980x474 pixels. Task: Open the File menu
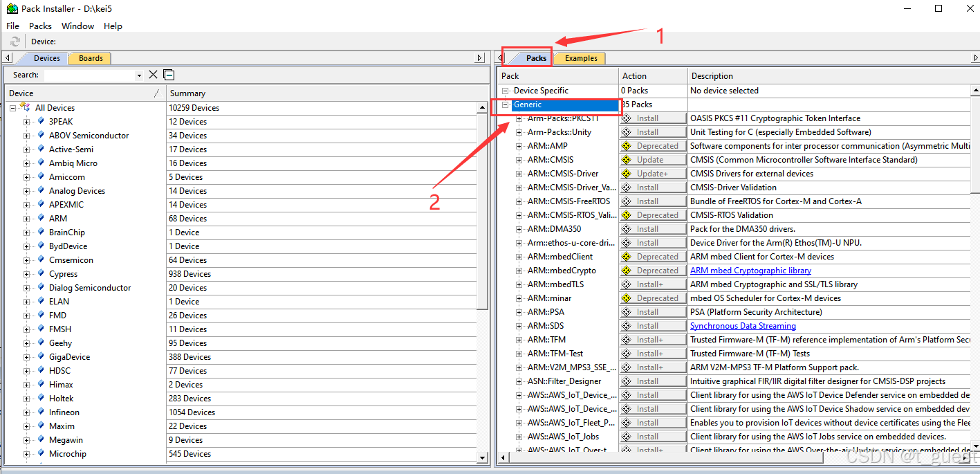[x=13, y=26]
